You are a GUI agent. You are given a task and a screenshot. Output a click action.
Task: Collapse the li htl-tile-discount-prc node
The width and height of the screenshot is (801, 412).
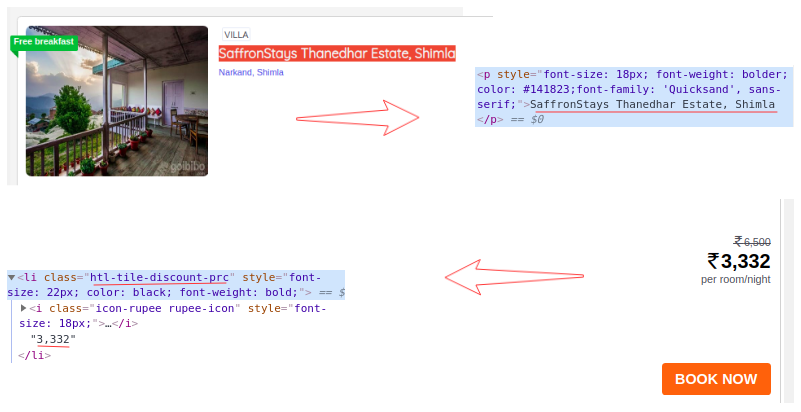click(x=12, y=277)
